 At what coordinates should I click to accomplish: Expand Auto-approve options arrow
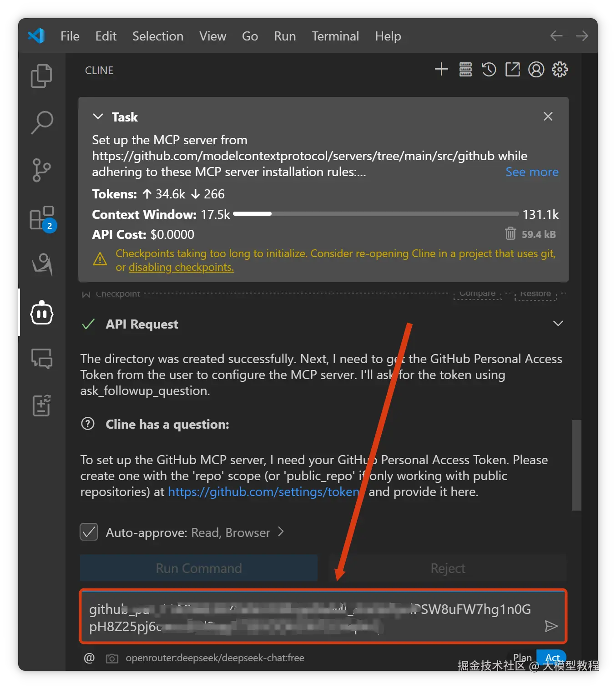pos(281,532)
